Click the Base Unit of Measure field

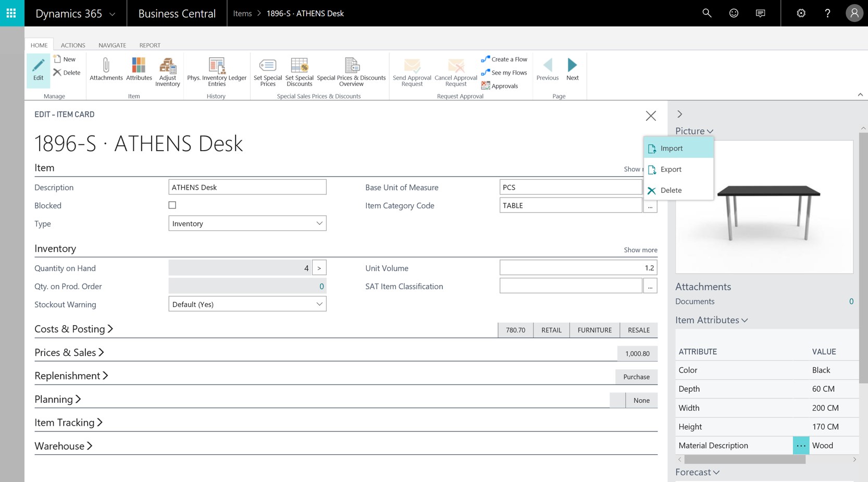tap(571, 187)
